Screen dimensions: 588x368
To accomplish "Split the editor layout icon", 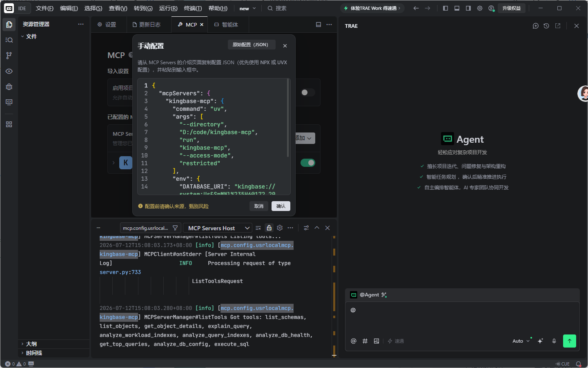I will [x=318, y=25].
